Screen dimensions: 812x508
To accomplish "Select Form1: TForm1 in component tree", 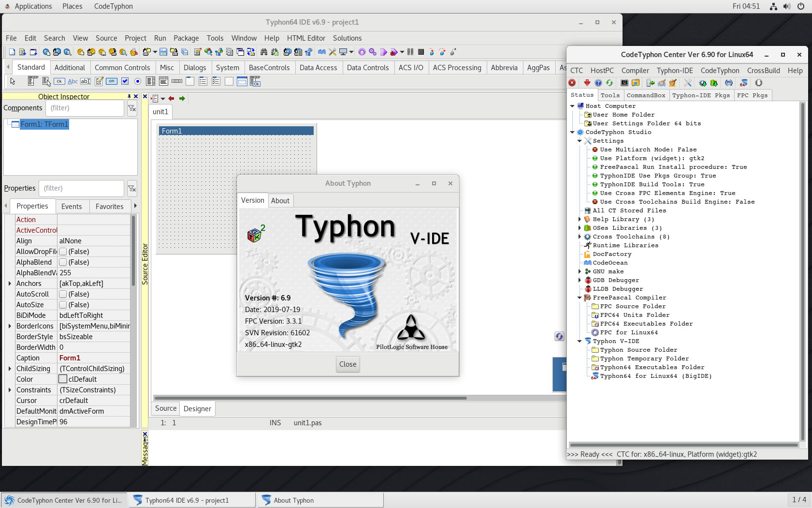I will pos(44,124).
